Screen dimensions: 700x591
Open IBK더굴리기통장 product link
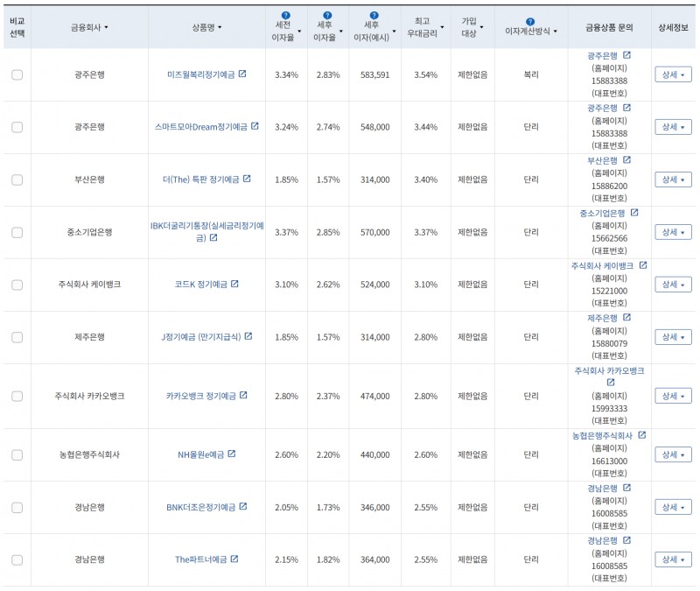(x=206, y=232)
